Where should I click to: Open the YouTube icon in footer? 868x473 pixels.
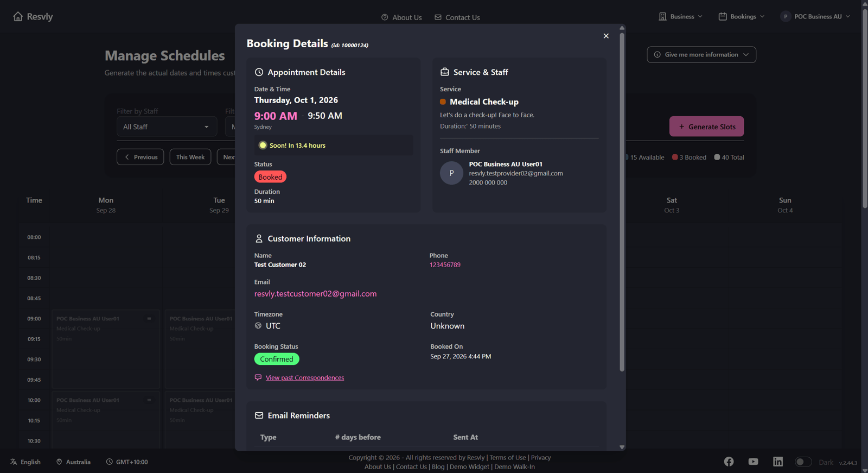point(753,462)
